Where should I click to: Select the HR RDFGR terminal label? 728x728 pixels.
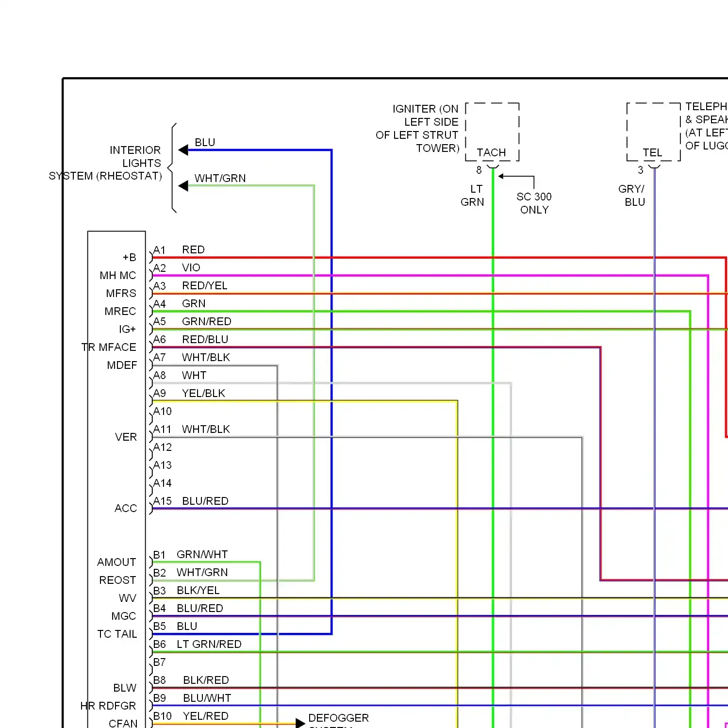coord(108,706)
